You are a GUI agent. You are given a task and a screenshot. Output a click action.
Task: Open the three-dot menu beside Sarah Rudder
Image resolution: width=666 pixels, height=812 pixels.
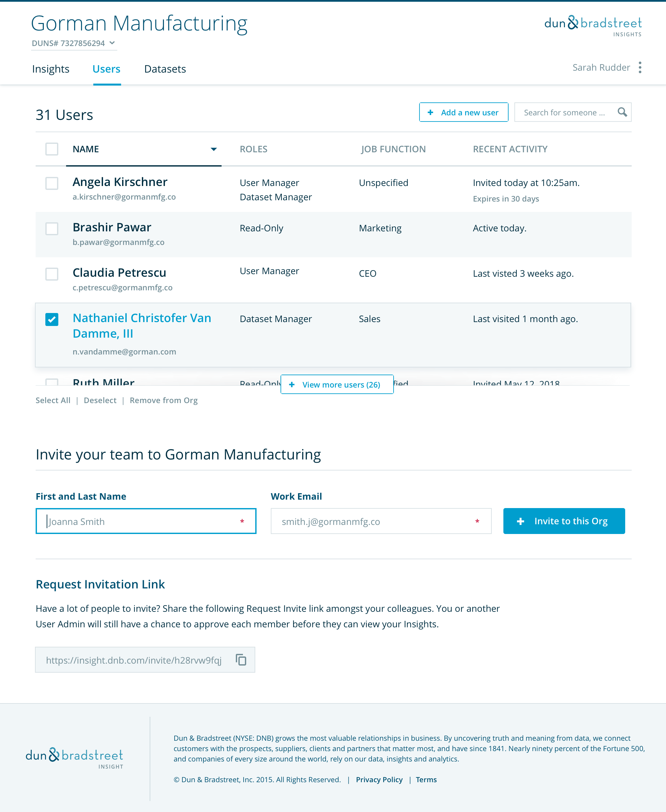click(x=640, y=67)
